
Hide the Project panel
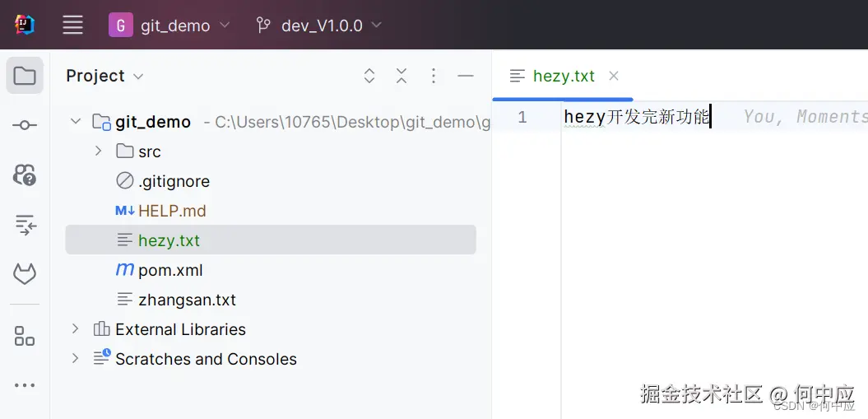click(466, 76)
